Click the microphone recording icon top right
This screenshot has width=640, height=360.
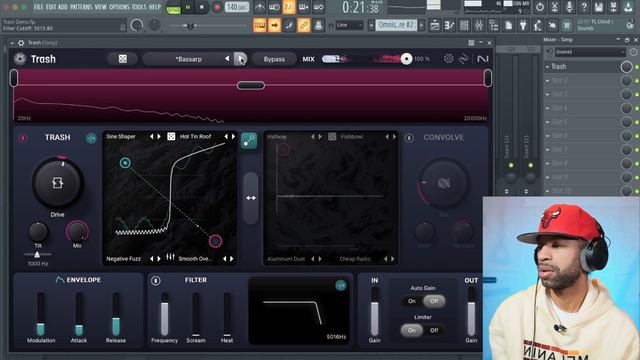569,7
